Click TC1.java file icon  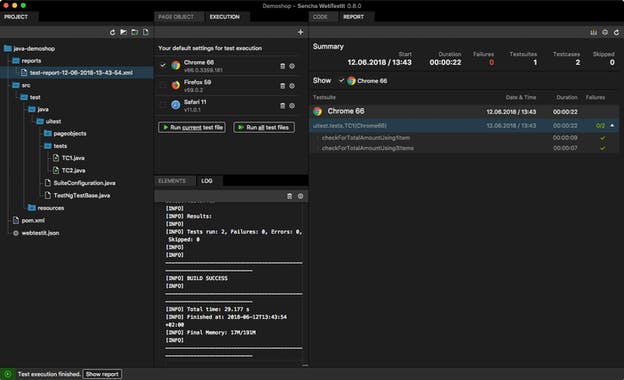point(56,158)
